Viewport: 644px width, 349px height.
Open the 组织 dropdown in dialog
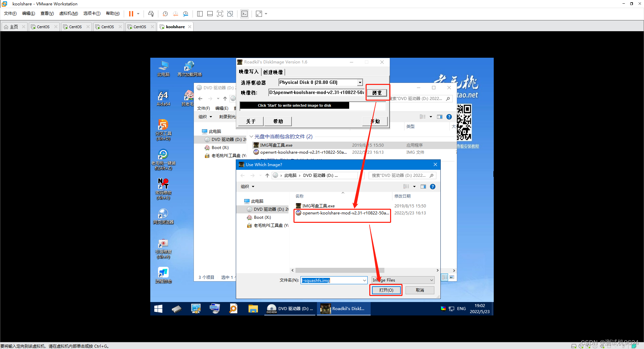pyautogui.click(x=248, y=187)
